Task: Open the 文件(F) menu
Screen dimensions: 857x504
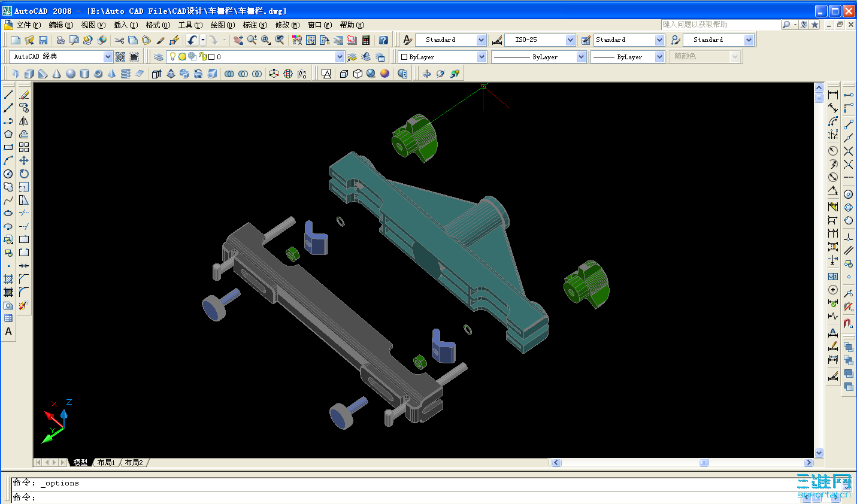Action: pos(28,25)
